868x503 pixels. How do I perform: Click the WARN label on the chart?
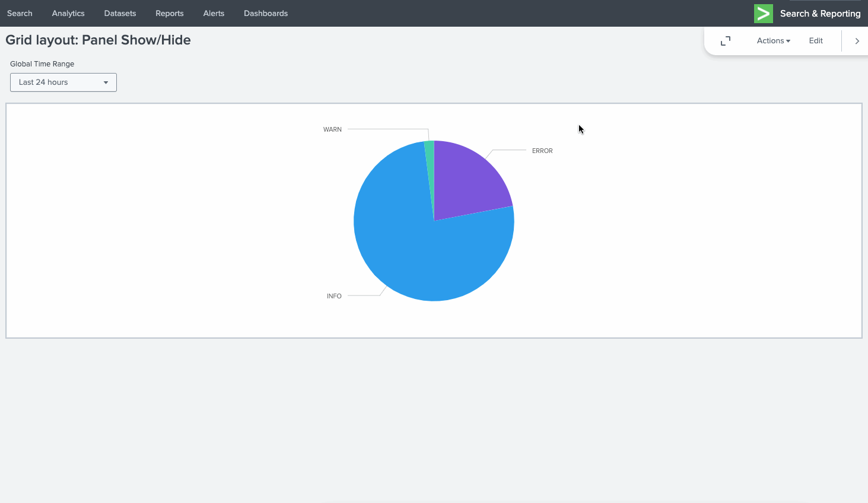(332, 129)
